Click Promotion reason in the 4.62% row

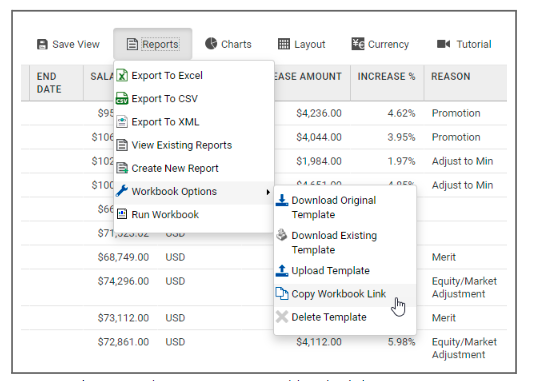click(456, 113)
